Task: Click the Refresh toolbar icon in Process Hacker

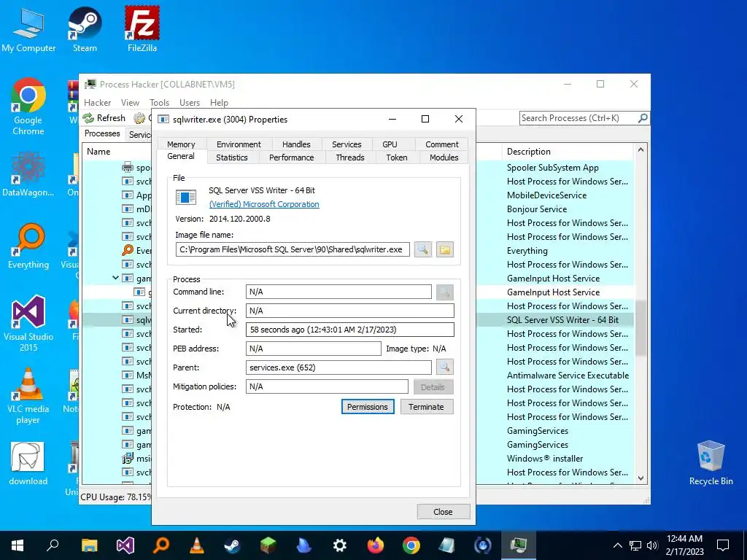Action: point(88,118)
